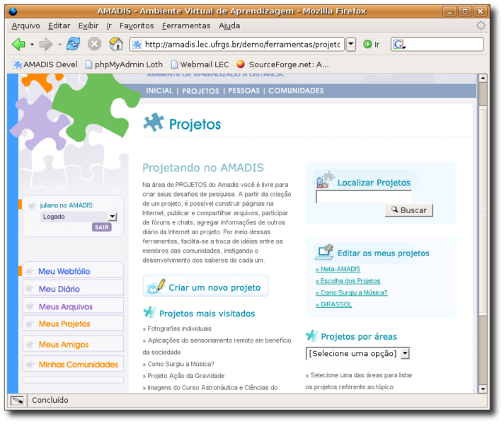The image size is (504, 424).
Task: Open Minhas Comunidades in the sidebar
Action: tap(74, 365)
